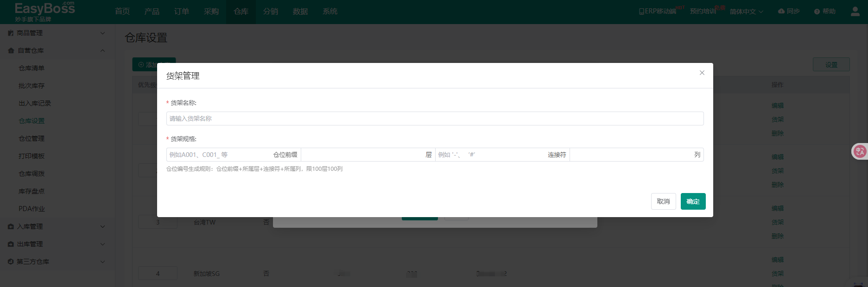Open 库存盘点 in sidebar
The image size is (868, 287).
click(x=32, y=191)
